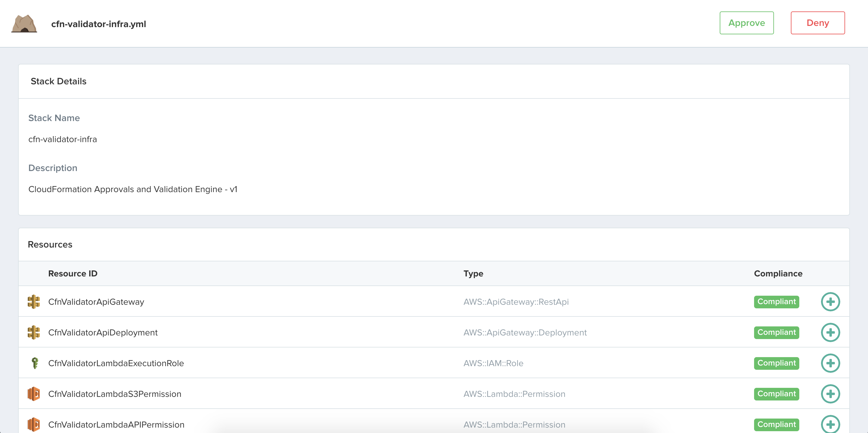The image size is (868, 433).
Task: Expand CfnValidatorApiDeployment details with the plus icon
Action: (830, 332)
